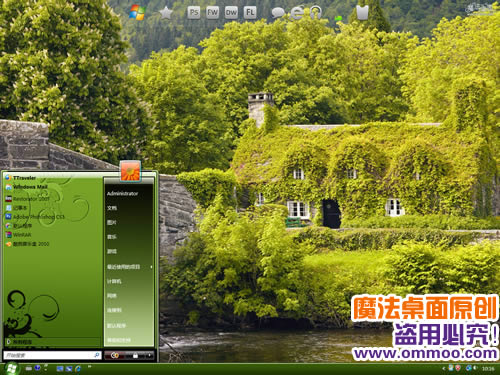Open Internet Explorer from the dock
This screenshot has height=375, width=500.
click(297, 13)
